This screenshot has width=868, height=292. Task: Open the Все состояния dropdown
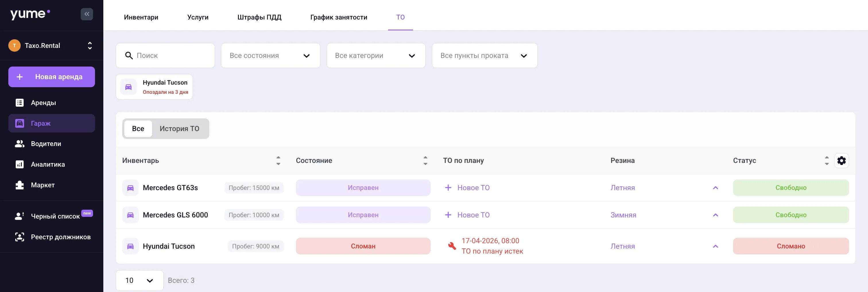[x=271, y=56]
